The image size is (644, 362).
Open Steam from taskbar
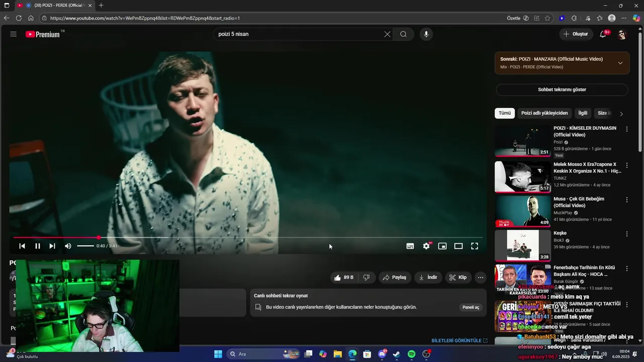(x=396, y=354)
